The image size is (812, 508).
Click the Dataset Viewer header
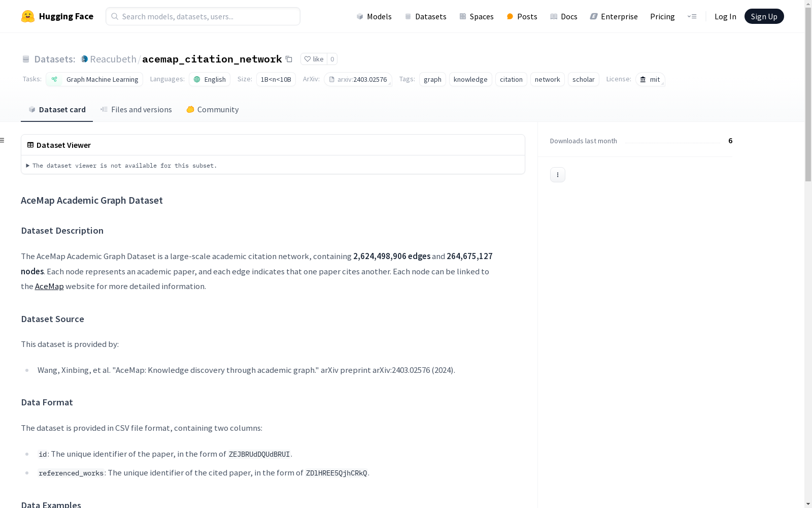[273, 145]
